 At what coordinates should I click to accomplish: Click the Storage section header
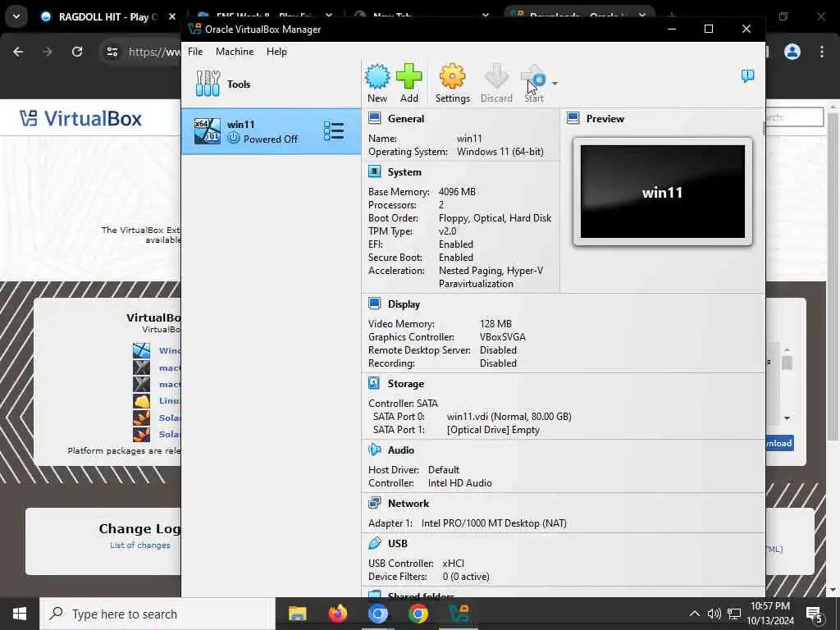(x=405, y=384)
